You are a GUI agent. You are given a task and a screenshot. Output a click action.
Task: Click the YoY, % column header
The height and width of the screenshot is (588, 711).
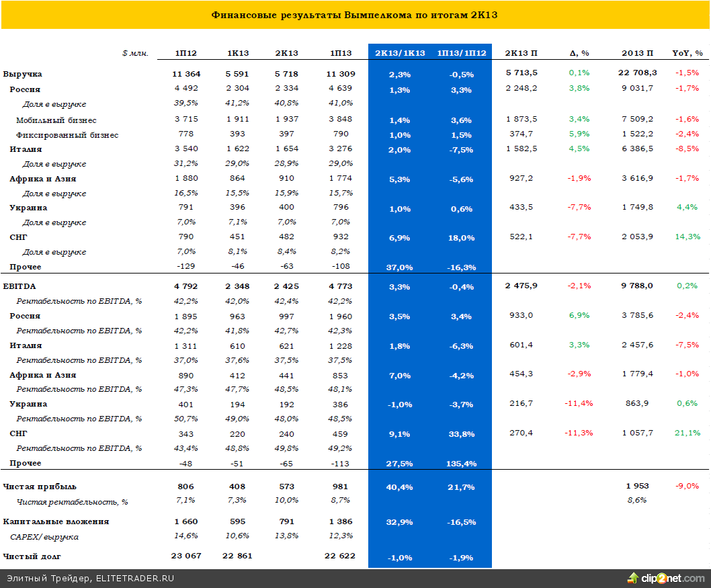(687, 52)
